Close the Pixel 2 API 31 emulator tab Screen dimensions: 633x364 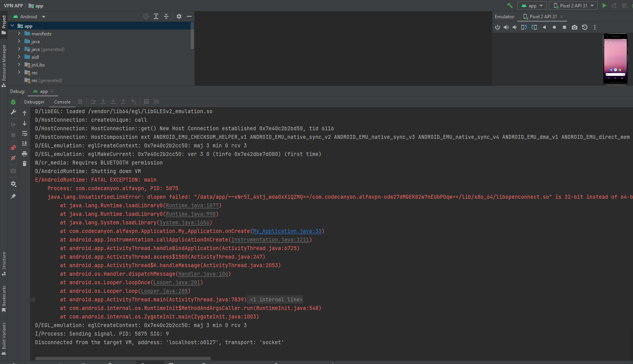561,16
